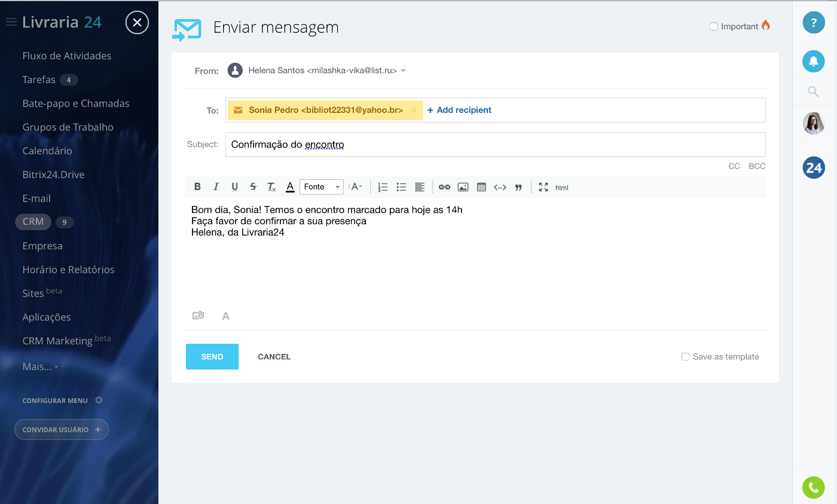Screen dimensions: 837x504
Task: Mark message as Important
Action: pos(714,26)
